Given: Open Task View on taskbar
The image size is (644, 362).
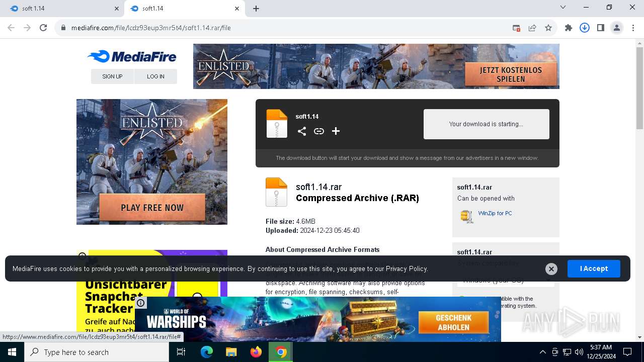Looking at the screenshot, I should (x=181, y=352).
